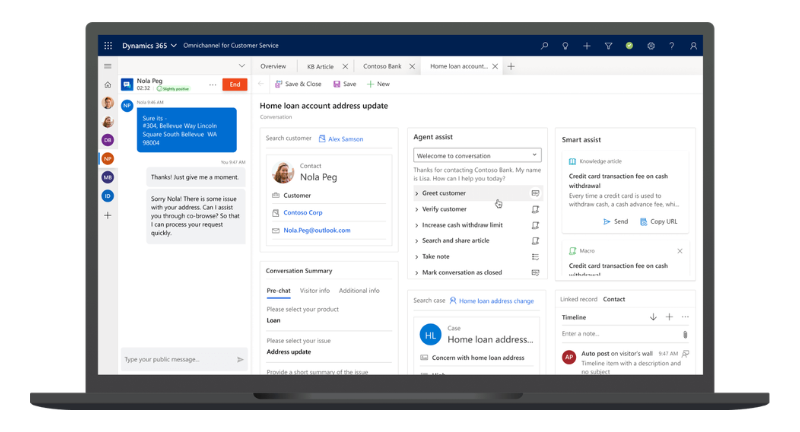Click the timeline sort down arrow
This screenshot has height=432, width=800.
(x=653, y=317)
